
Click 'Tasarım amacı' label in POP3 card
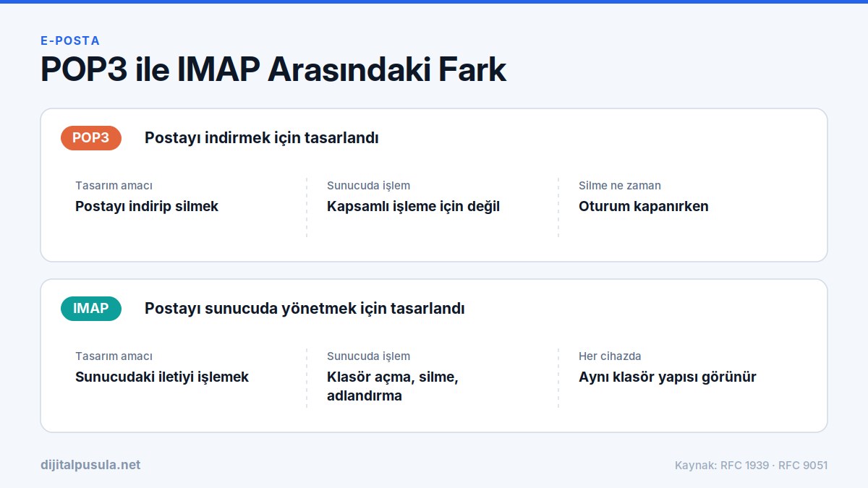pyautogui.click(x=114, y=186)
